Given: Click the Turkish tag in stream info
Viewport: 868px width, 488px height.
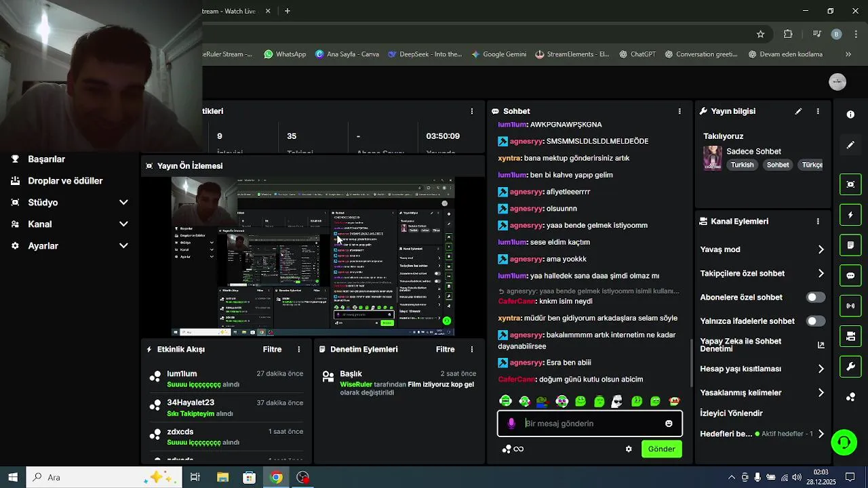Looking at the screenshot, I should [742, 165].
